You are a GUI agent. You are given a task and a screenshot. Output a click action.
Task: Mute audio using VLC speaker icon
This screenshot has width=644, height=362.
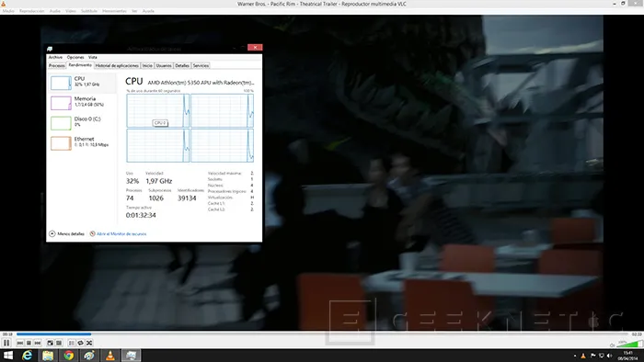pyautogui.click(x=612, y=345)
